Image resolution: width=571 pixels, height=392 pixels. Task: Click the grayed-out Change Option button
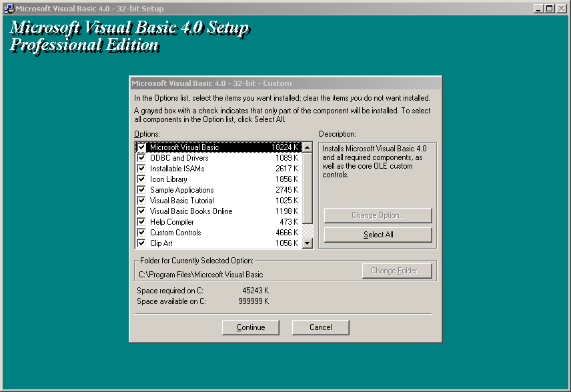coord(378,215)
